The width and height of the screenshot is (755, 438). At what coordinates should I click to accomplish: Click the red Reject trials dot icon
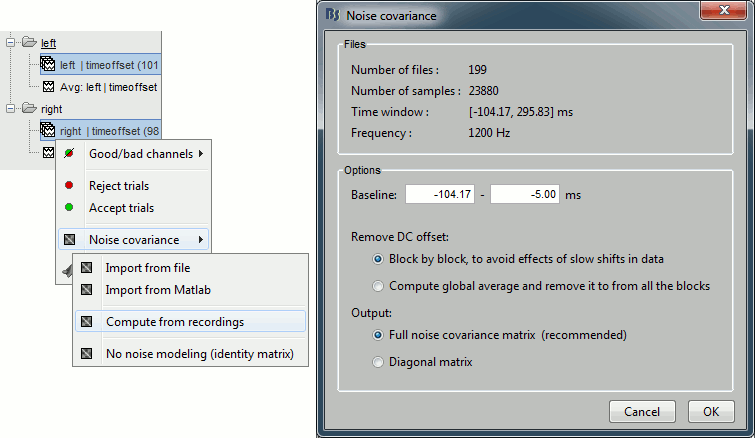click(x=68, y=186)
